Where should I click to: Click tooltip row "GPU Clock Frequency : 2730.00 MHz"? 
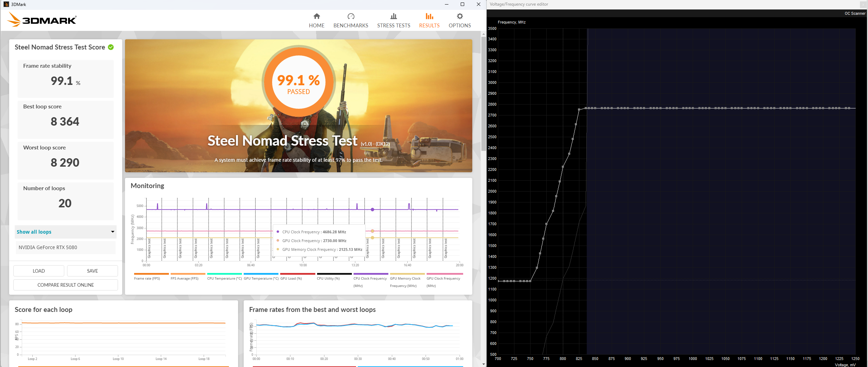pyautogui.click(x=311, y=241)
